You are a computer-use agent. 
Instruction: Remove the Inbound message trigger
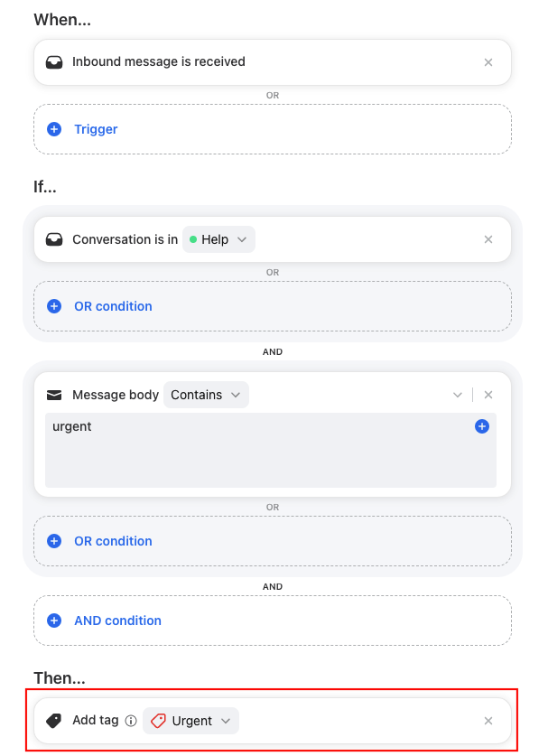click(488, 62)
